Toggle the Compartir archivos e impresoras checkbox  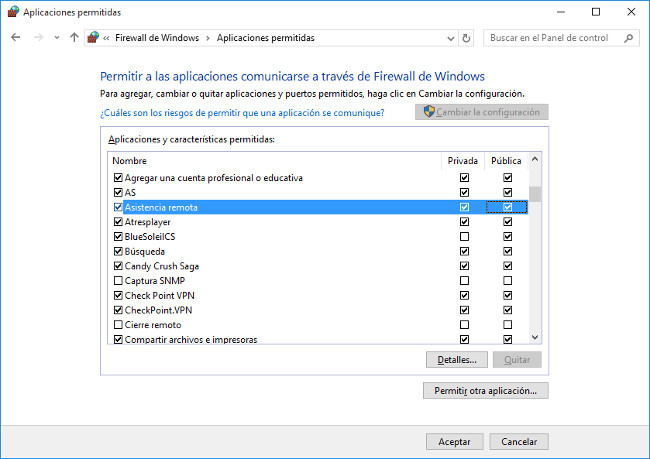click(x=118, y=339)
